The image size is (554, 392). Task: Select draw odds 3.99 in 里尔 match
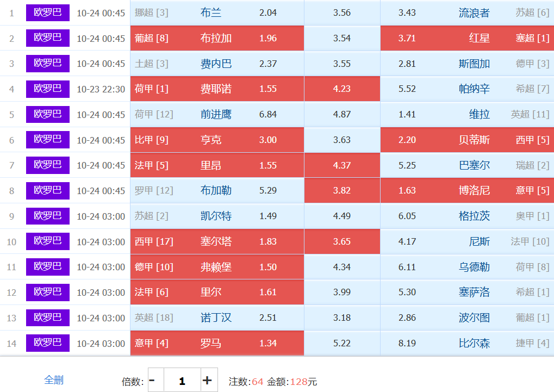tap(342, 293)
